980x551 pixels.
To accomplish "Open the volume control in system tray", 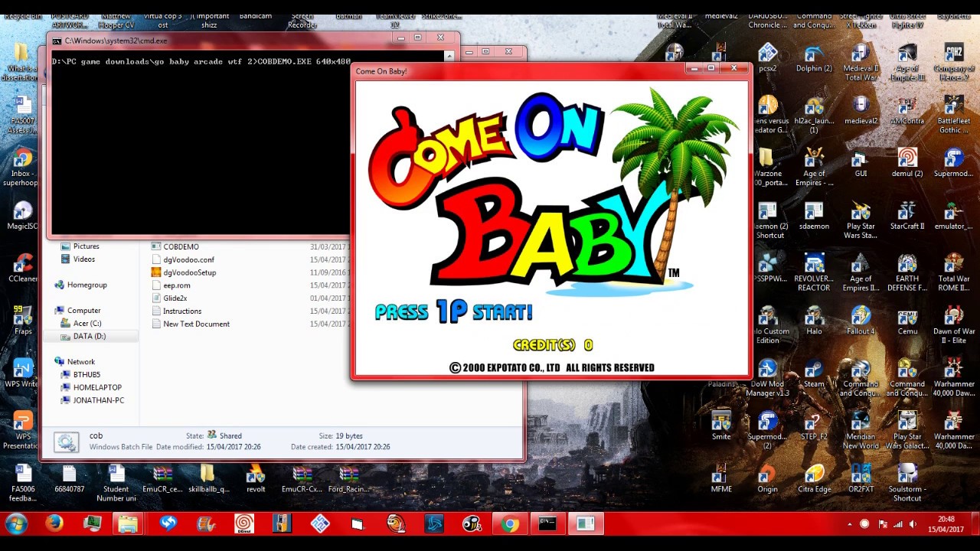I will 913,524.
